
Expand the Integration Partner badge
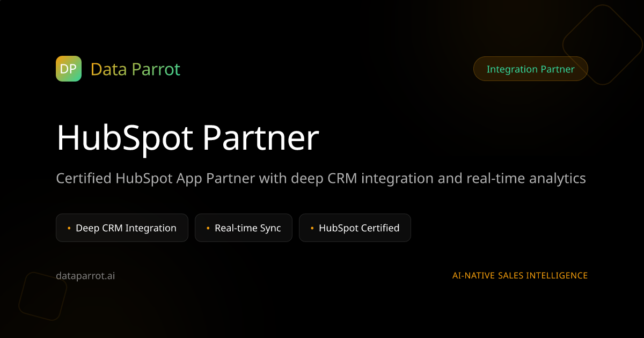click(530, 69)
